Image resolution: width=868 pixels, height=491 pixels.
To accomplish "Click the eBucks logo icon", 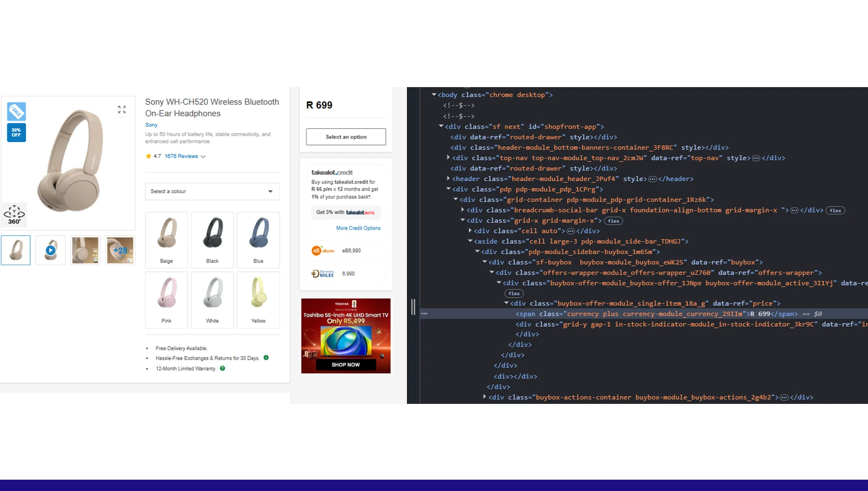I will click(323, 251).
